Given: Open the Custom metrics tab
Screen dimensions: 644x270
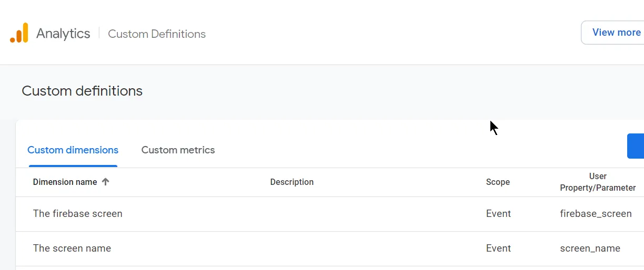Looking at the screenshot, I should pos(178,150).
